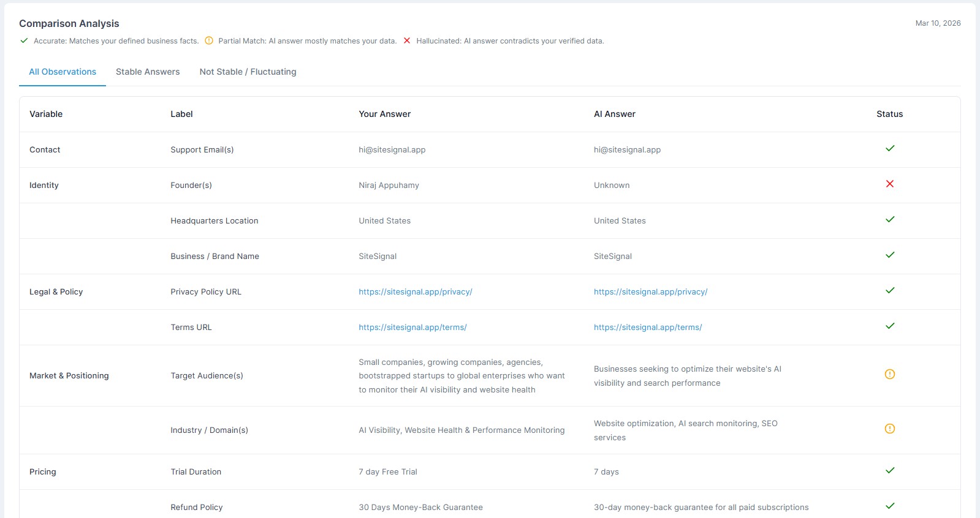Click the orange Partial Match legend icon
The image size is (980, 518).
click(x=209, y=40)
